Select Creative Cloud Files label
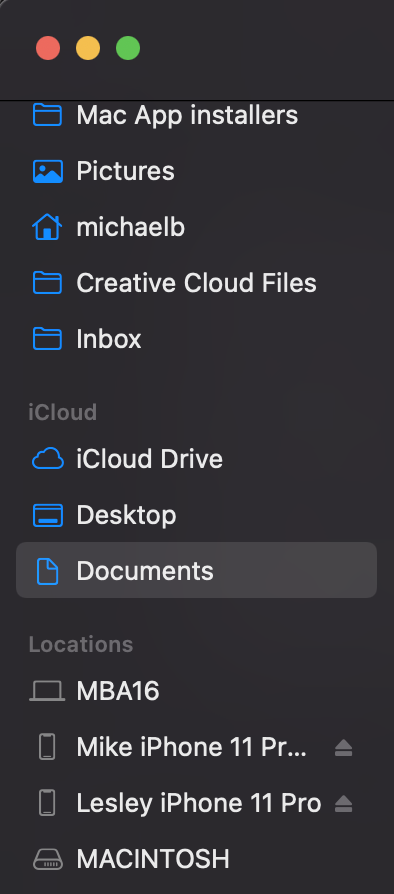Screen dimensions: 394x894 (196, 283)
